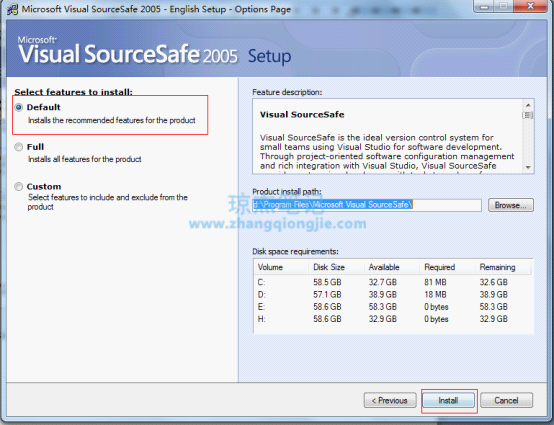Go back with the Previous button

pyautogui.click(x=390, y=400)
